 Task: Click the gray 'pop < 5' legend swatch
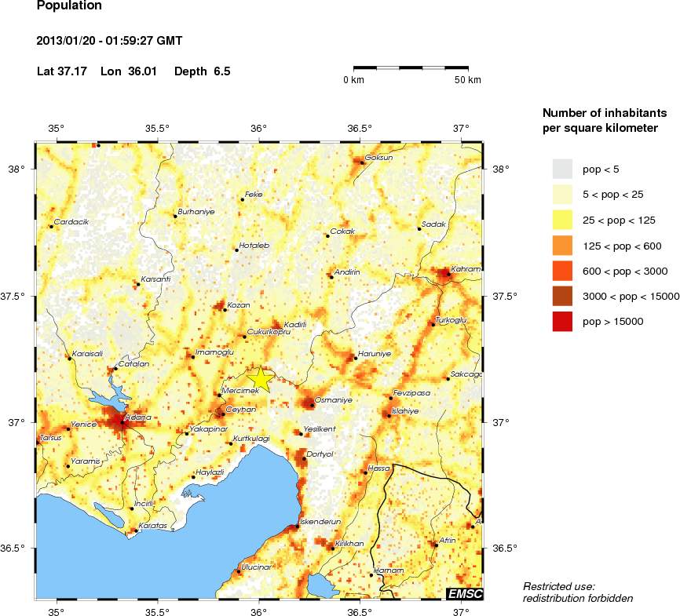562,169
